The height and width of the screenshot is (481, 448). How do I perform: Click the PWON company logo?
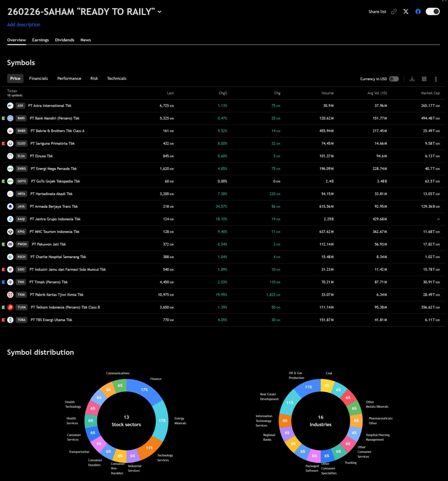pos(10,244)
